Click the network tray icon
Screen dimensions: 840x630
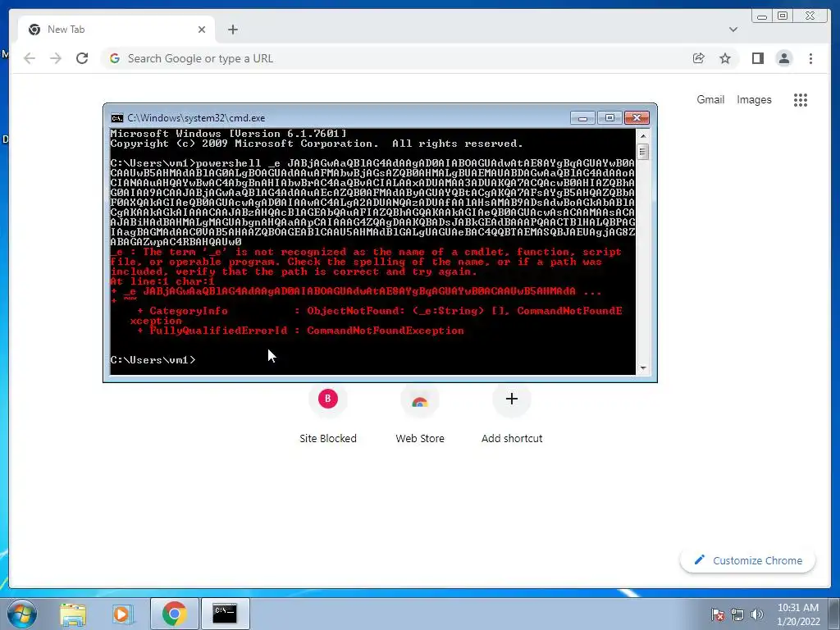click(x=737, y=614)
